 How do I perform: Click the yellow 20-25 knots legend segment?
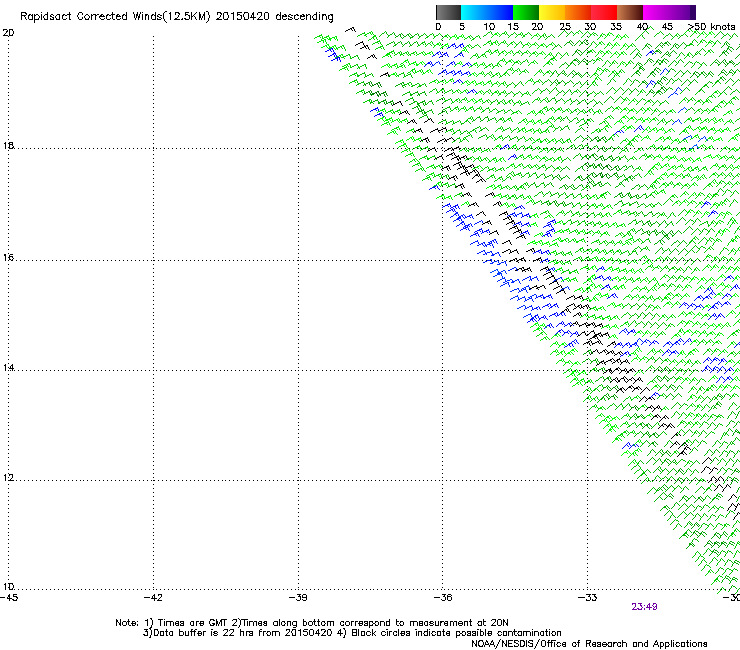(552, 12)
